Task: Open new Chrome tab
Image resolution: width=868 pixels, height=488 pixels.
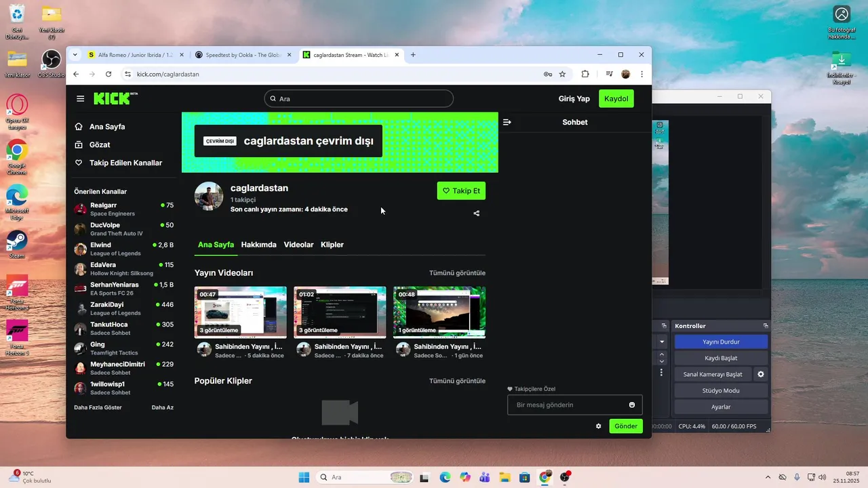Action: tap(413, 55)
